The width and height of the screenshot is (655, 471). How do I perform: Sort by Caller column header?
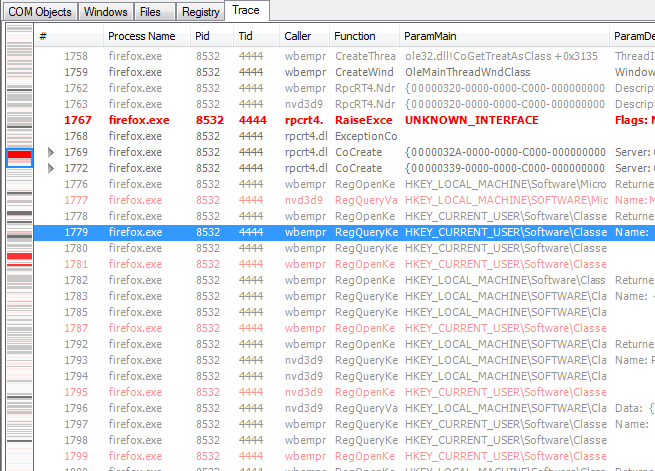(305, 36)
